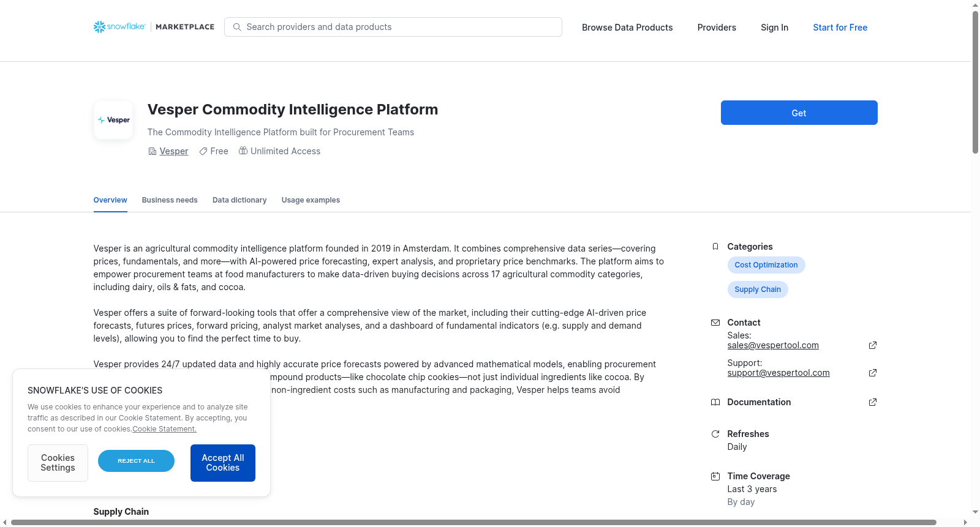Screen dimensions: 980x527
Task: Click the scroll up arrow
Action: click(x=975, y=5)
